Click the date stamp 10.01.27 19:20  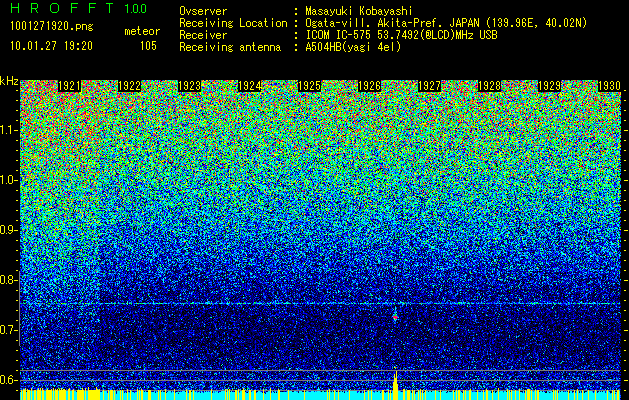51,46
